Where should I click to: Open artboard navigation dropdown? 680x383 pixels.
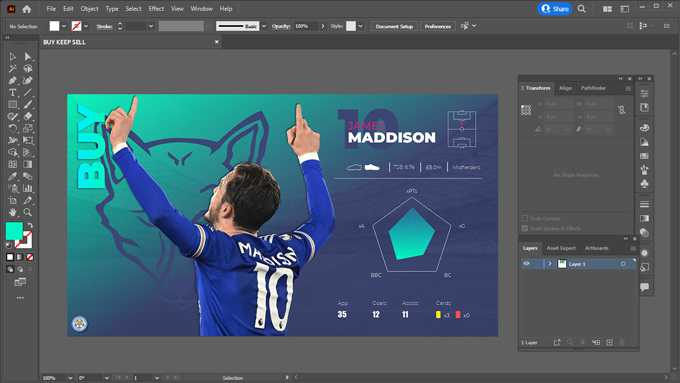157,378
